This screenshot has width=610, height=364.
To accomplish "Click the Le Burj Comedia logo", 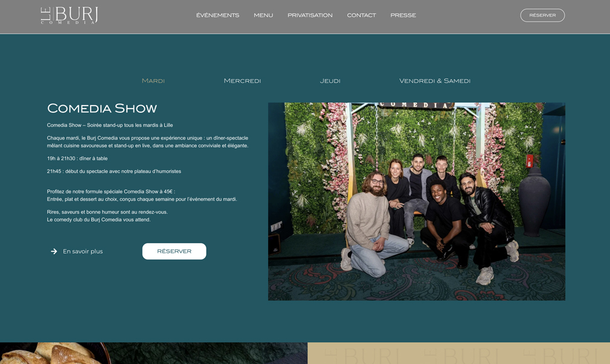I will (69, 15).
